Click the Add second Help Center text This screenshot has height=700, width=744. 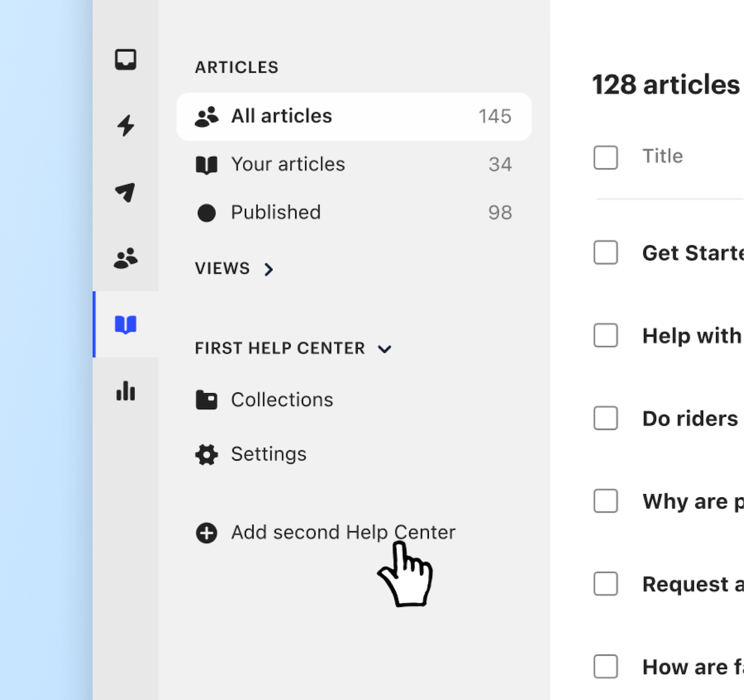[x=343, y=533]
